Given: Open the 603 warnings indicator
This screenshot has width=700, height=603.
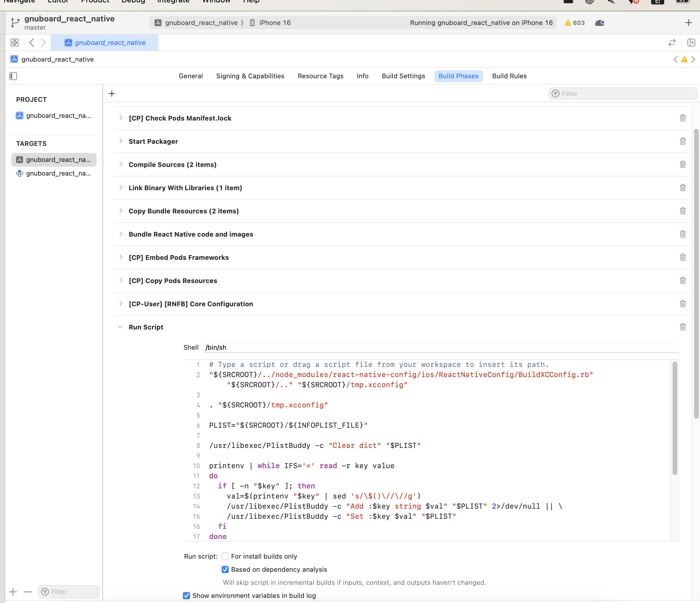Looking at the screenshot, I should tap(575, 23).
